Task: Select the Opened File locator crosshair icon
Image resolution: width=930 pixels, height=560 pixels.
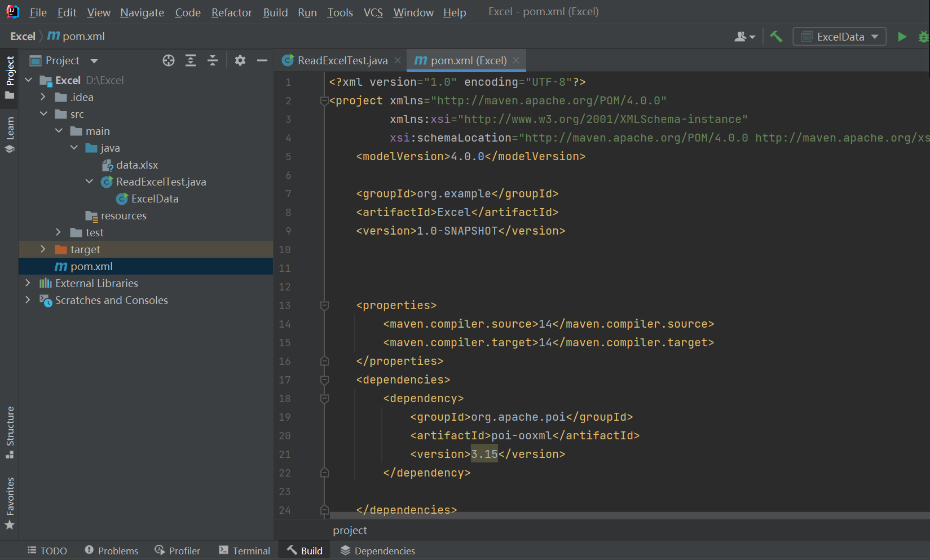Action: click(169, 60)
